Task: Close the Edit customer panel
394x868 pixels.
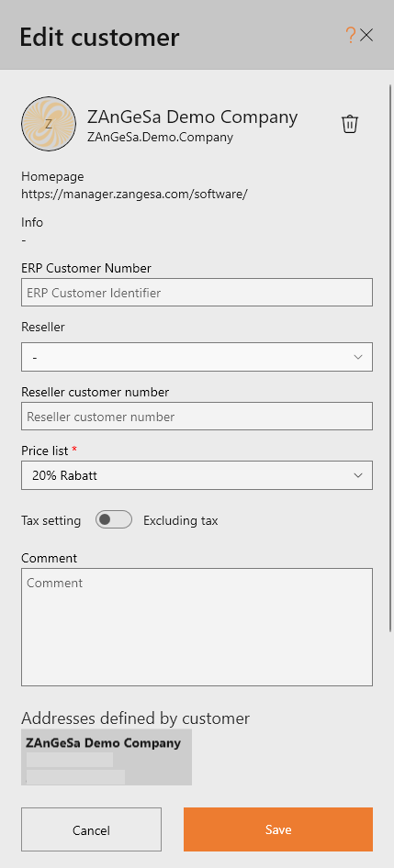Action: [366, 36]
